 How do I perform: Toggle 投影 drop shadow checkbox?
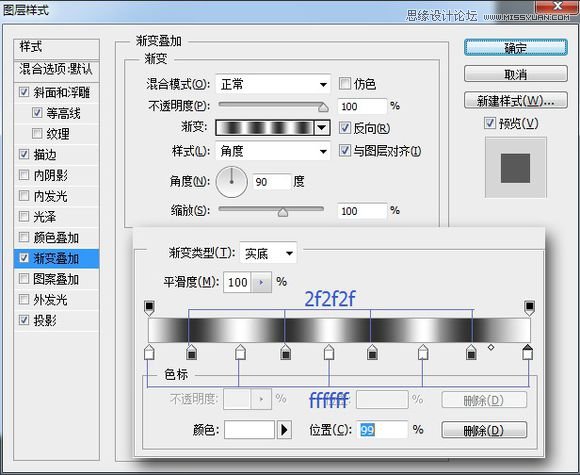(x=24, y=320)
